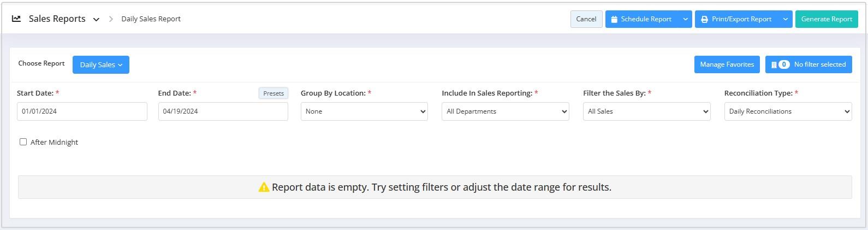Screen dimensions: 868x230
Task: Click the building icon in filter button
Action: click(774, 64)
